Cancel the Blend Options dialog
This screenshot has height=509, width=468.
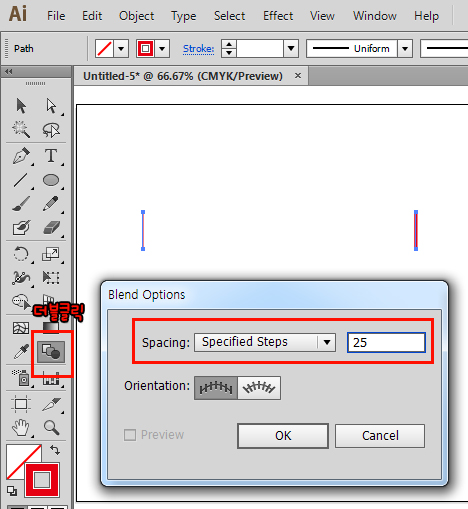click(x=380, y=436)
